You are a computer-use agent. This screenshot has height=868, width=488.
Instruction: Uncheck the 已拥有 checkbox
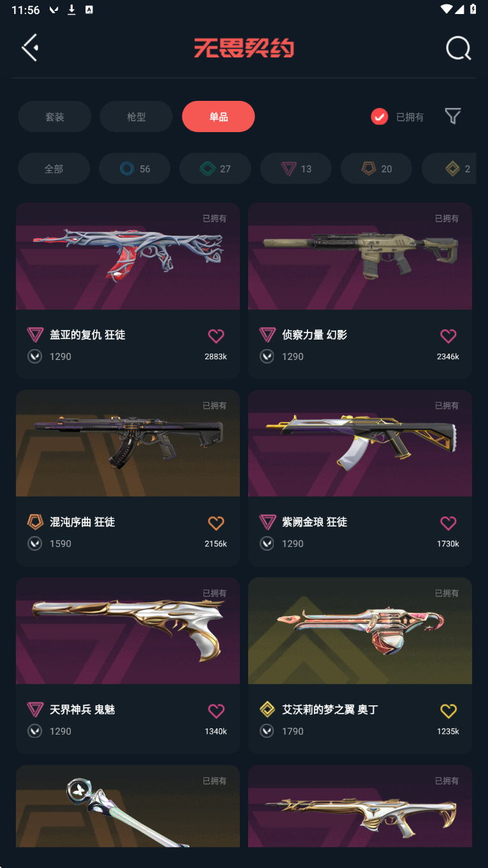(x=380, y=117)
